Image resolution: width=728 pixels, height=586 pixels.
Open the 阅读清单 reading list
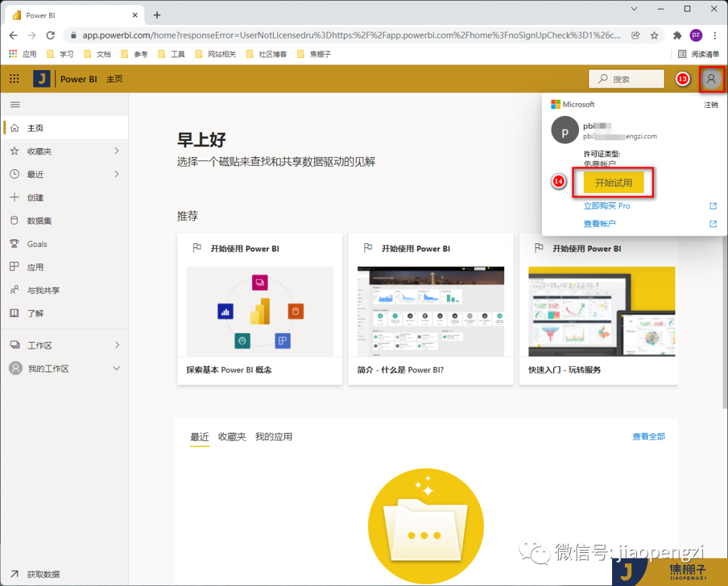(x=699, y=54)
